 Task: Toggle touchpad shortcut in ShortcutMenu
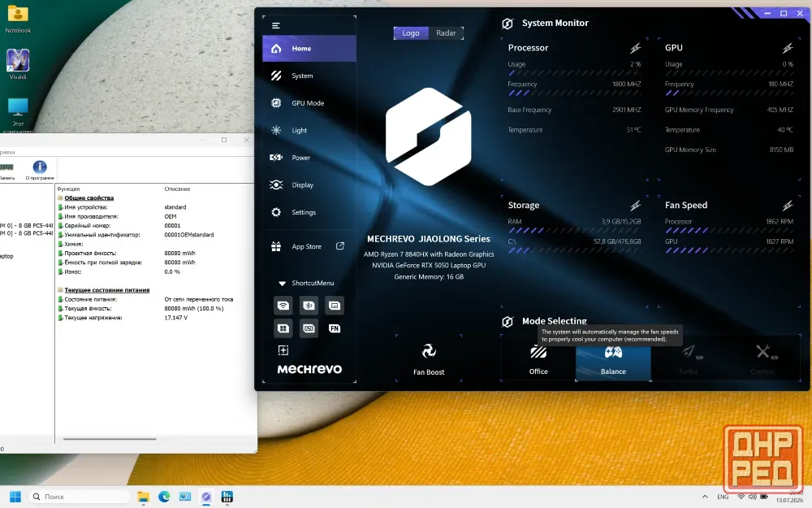click(x=335, y=306)
